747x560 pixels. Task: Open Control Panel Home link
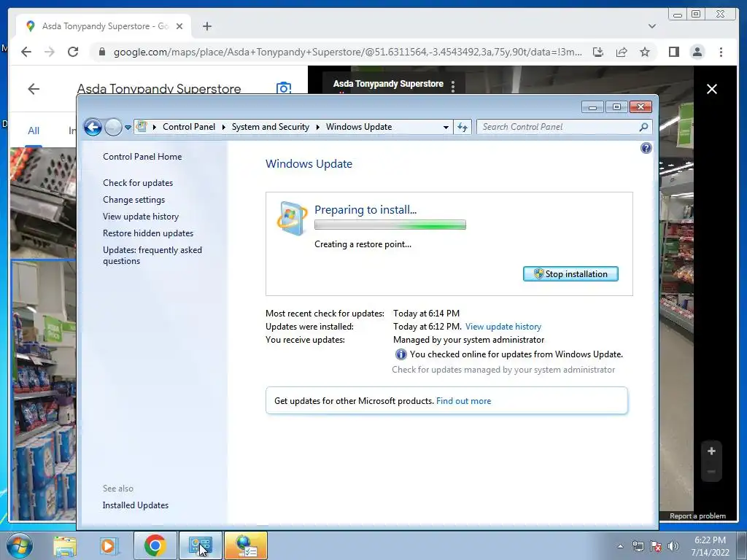click(142, 157)
